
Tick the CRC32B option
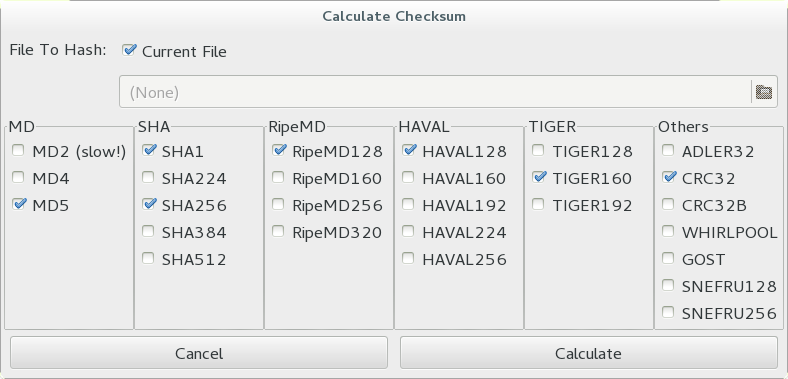coord(668,204)
